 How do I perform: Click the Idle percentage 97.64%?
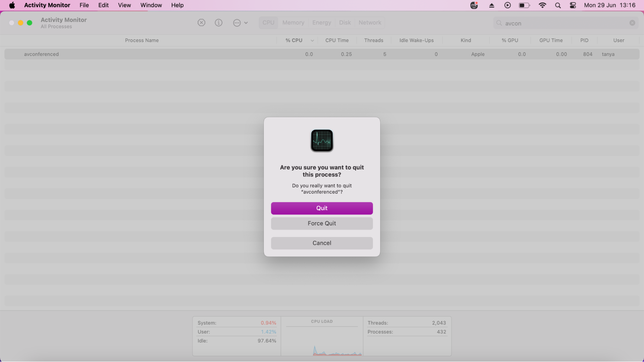pyautogui.click(x=267, y=341)
